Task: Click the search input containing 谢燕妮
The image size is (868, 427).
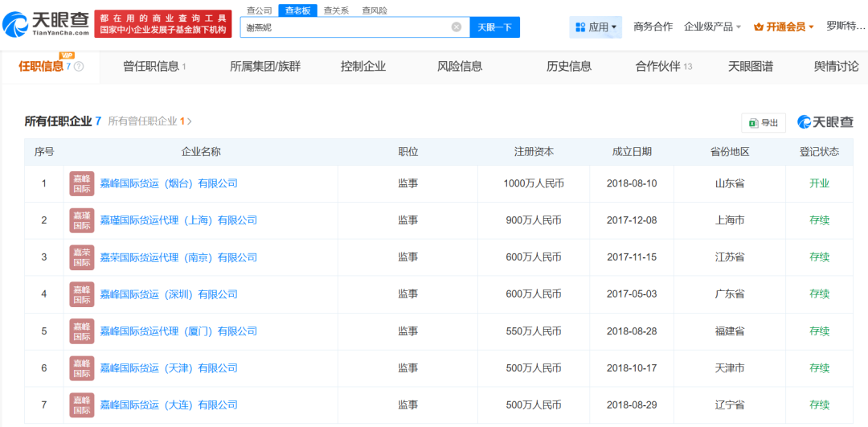Action: point(346,27)
